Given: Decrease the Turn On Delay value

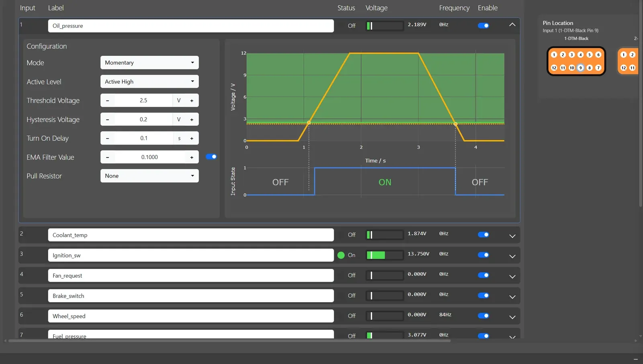Looking at the screenshot, I should [x=107, y=138].
